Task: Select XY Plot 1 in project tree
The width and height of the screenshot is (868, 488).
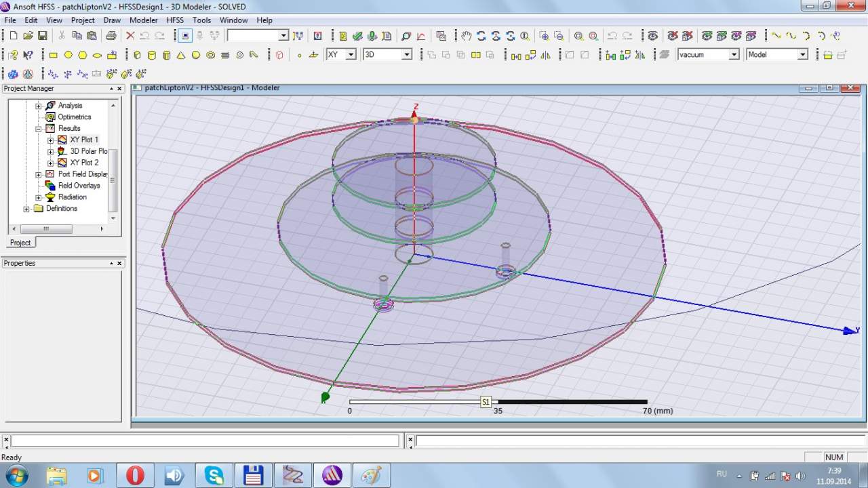Action: 83,140
